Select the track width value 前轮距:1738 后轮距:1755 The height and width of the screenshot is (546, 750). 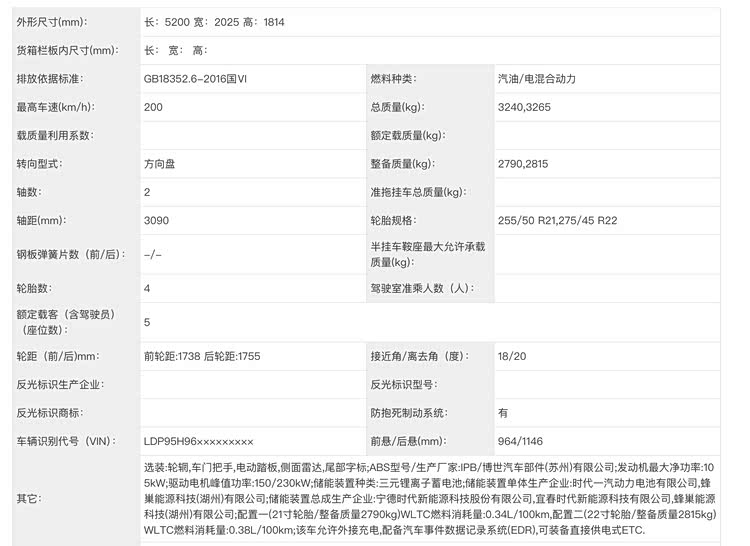point(202,355)
